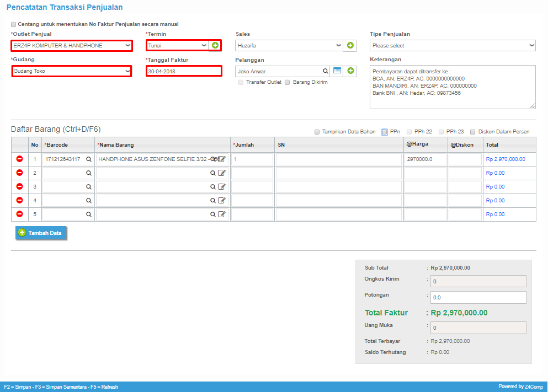Toggle Diskon Dalam Persen checkbox
The height and width of the screenshot is (392, 548).
coord(473,132)
